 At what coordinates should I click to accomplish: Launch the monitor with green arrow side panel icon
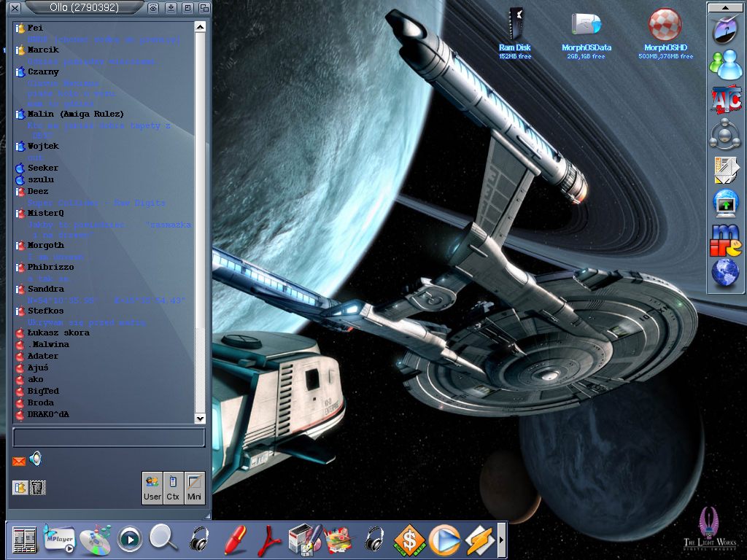(726, 203)
